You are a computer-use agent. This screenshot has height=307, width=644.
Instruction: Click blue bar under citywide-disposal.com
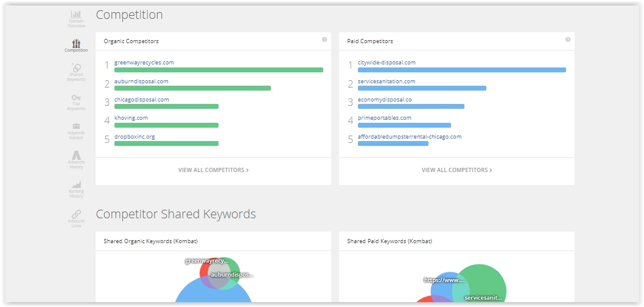(x=461, y=70)
